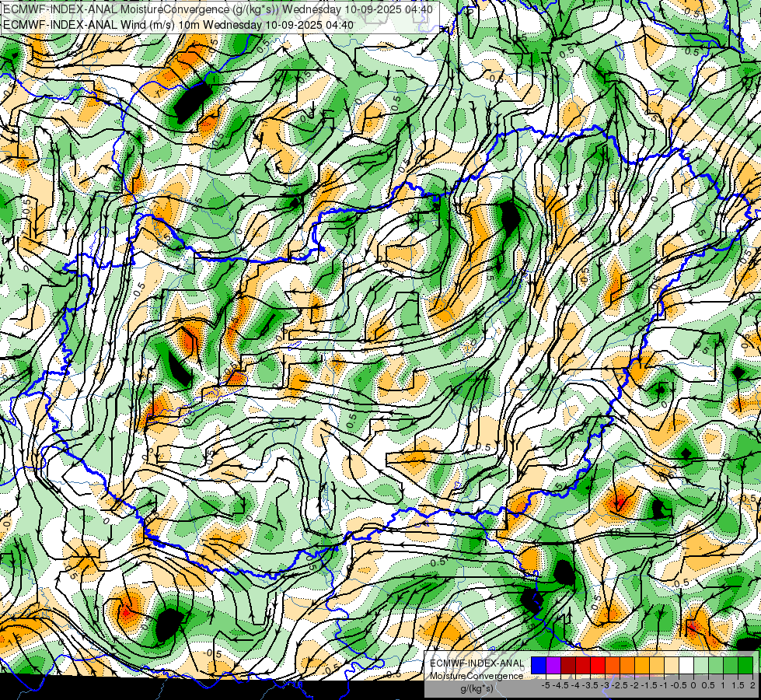Click the pale peach swatch beside white

point(671,666)
